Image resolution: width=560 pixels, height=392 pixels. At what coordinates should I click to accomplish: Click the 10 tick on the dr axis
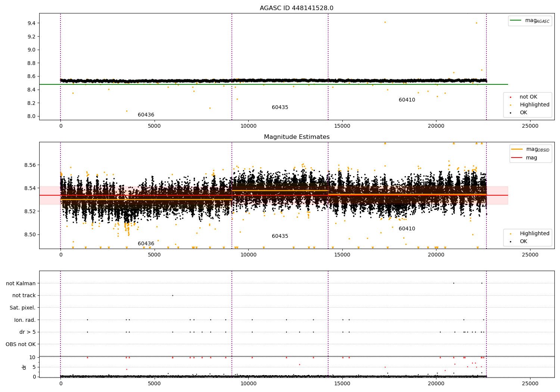tap(32, 357)
